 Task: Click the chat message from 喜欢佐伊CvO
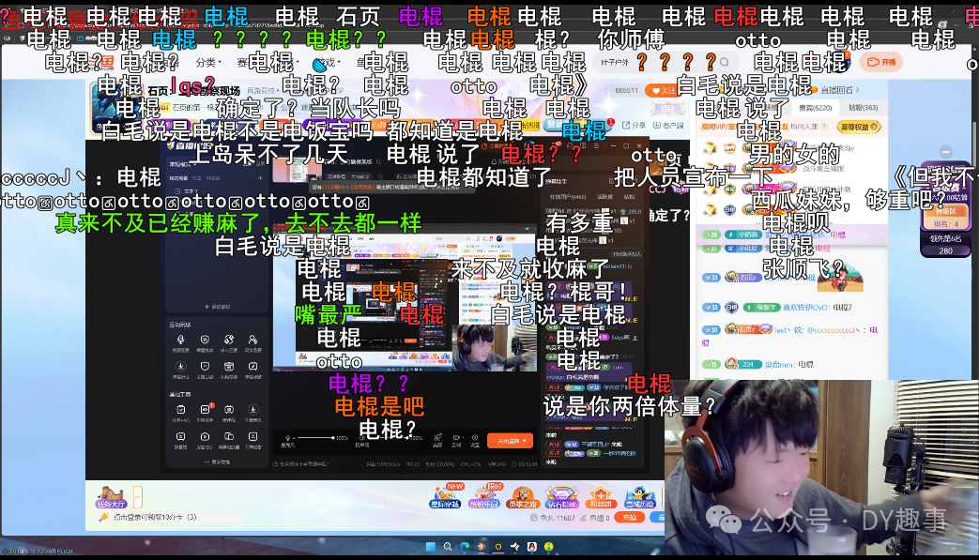click(778, 308)
